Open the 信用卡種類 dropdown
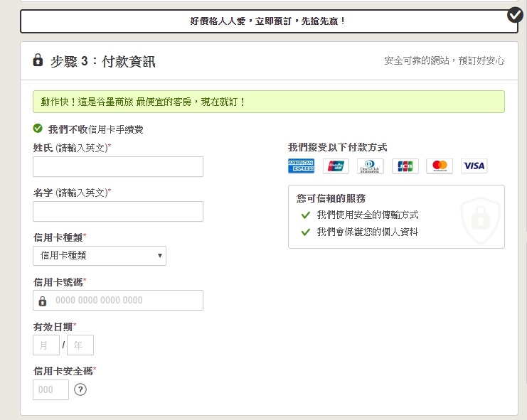This screenshot has height=420, width=527. coord(100,256)
